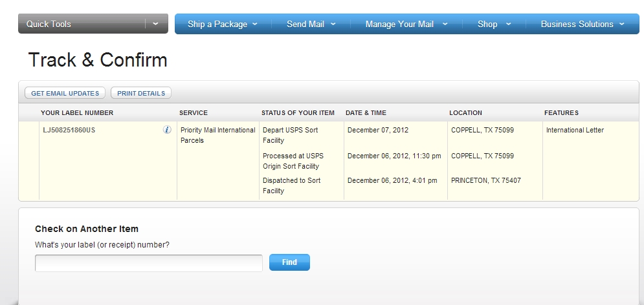Click the Date & Time column header

(x=366, y=112)
